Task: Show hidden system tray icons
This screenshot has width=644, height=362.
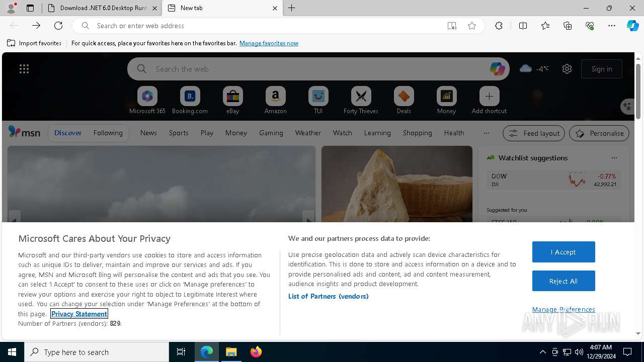Action: point(542,352)
